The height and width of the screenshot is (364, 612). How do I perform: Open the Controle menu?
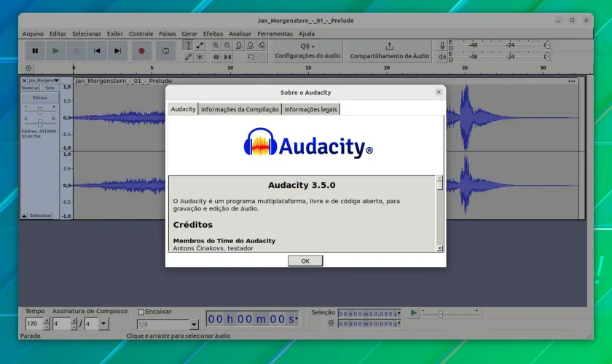click(x=141, y=34)
